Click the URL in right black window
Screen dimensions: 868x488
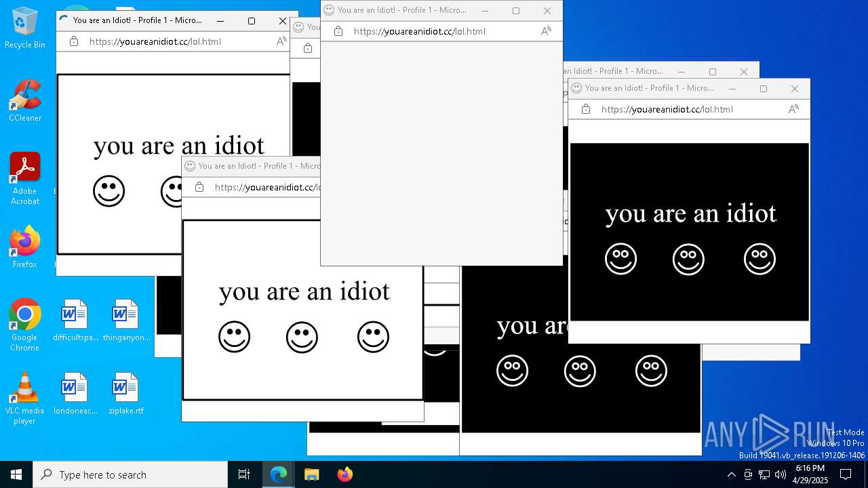(667, 109)
